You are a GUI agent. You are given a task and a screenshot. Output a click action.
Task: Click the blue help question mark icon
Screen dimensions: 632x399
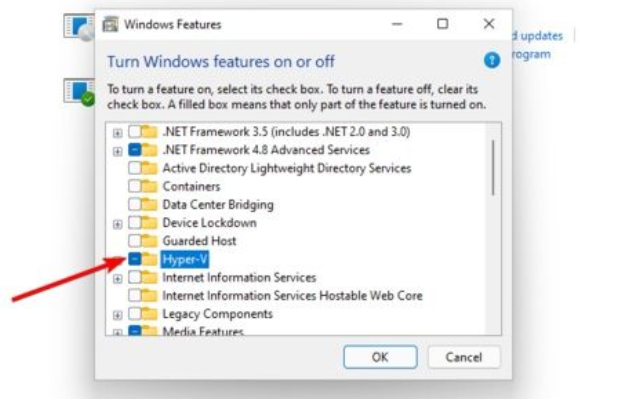492,61
